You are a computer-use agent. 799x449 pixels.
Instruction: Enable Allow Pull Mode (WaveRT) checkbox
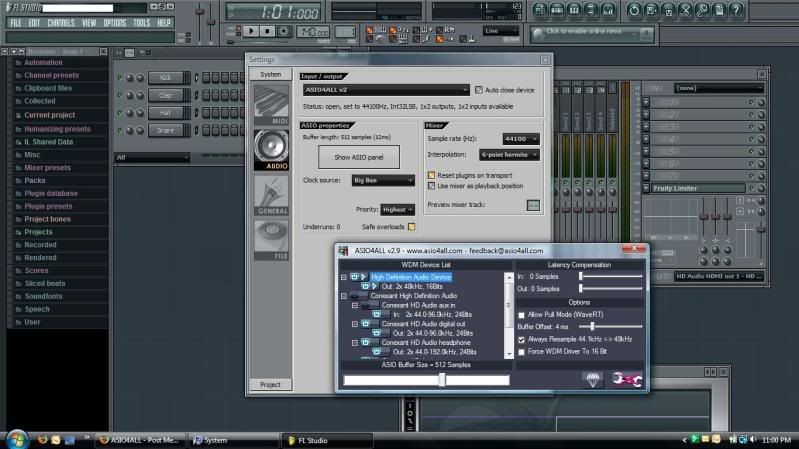tap(521, 315)
